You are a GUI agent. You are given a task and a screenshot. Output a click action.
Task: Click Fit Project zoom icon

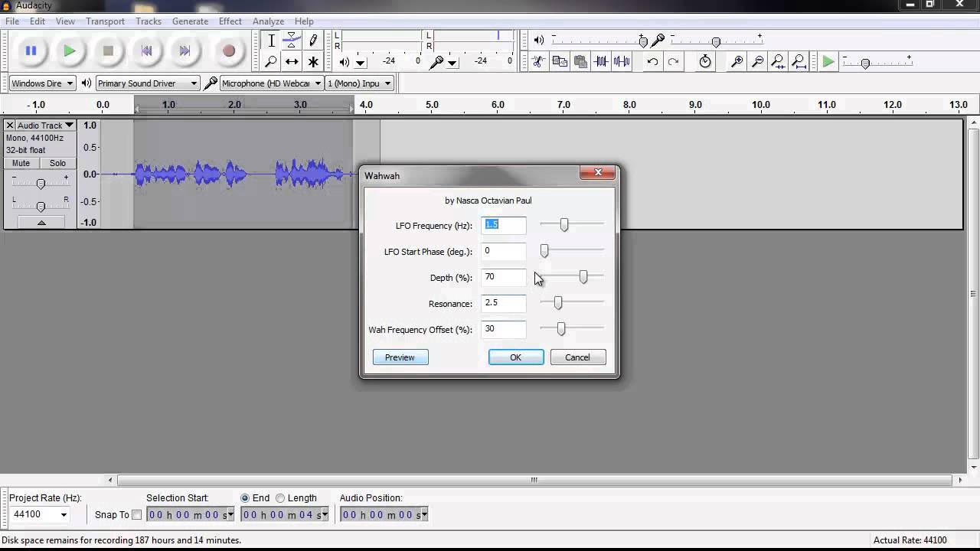pyautogui.click(x=799, y=62)
